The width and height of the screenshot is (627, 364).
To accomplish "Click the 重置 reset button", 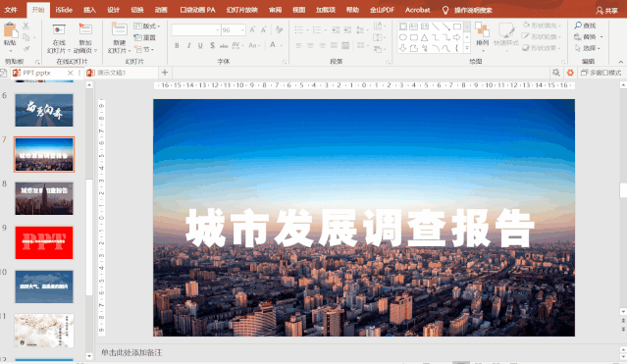I will coord(145,37).
